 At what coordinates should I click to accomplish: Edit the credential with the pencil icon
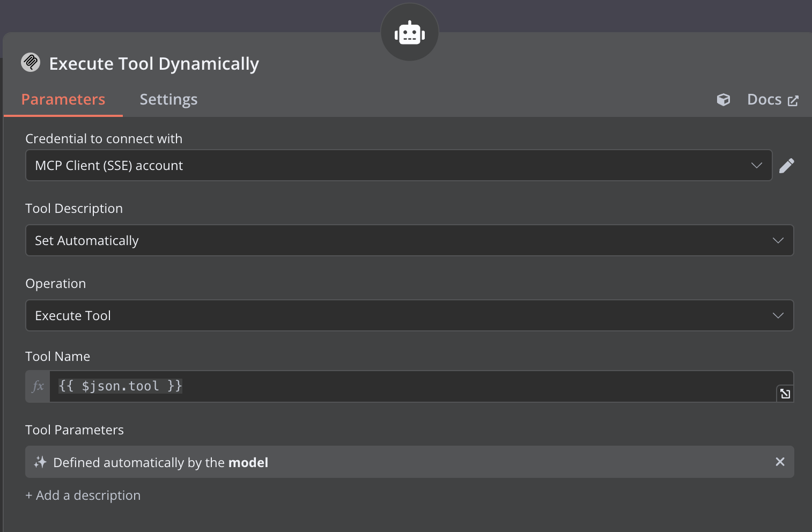[x=786, y=165]
